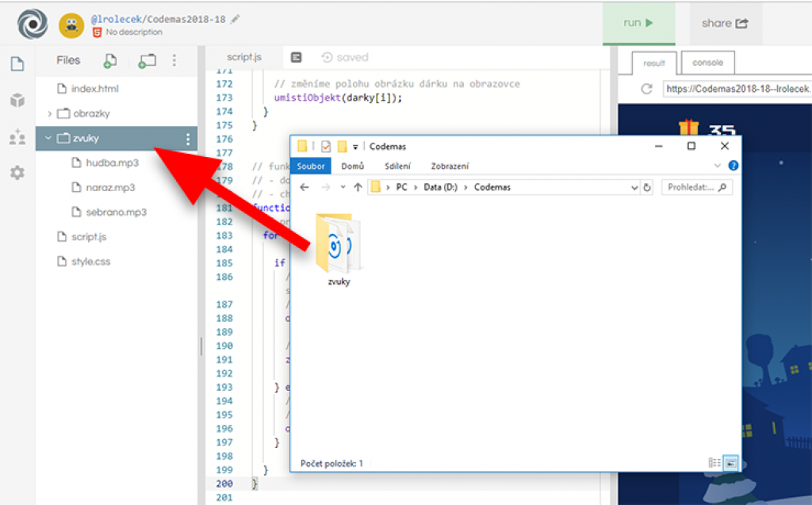Open the Settings gear in left sidebar
The image size is (812, 505).
(17, 173)
